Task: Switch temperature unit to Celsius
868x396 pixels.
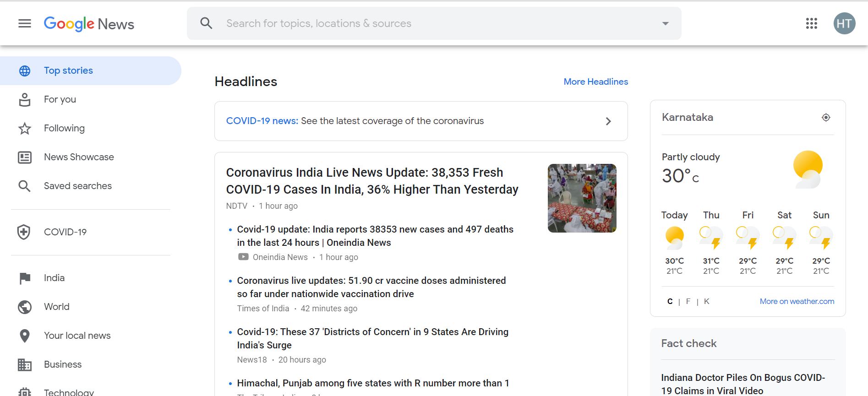Action: (670, 301)
